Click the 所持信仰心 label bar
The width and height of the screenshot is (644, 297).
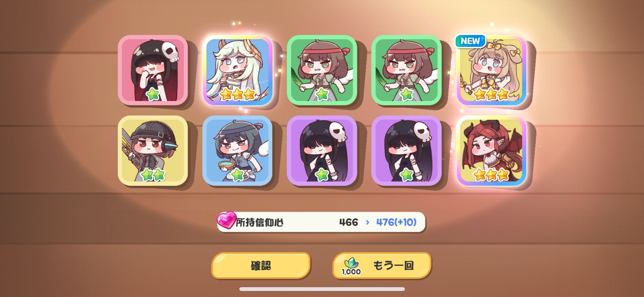(x=321, y=222)
